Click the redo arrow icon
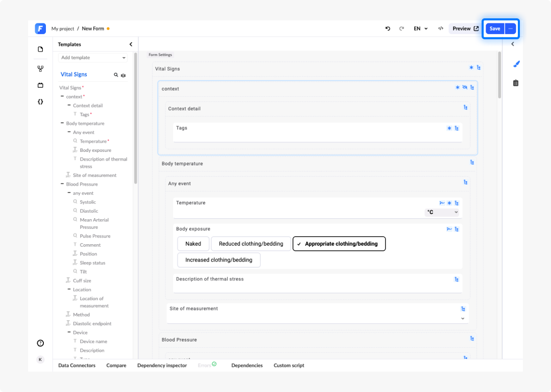Screen dimensions: 551x392 [x=402, y=29]
